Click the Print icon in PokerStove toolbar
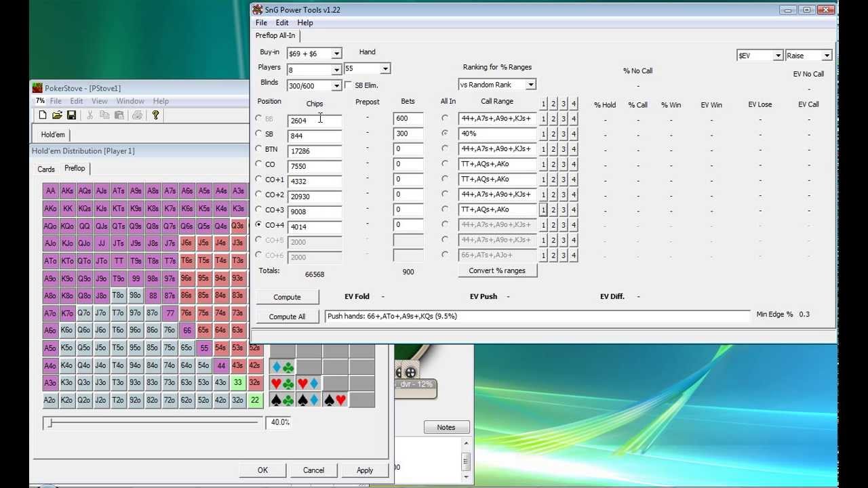The image size is (868, 488). click(137, 116)
